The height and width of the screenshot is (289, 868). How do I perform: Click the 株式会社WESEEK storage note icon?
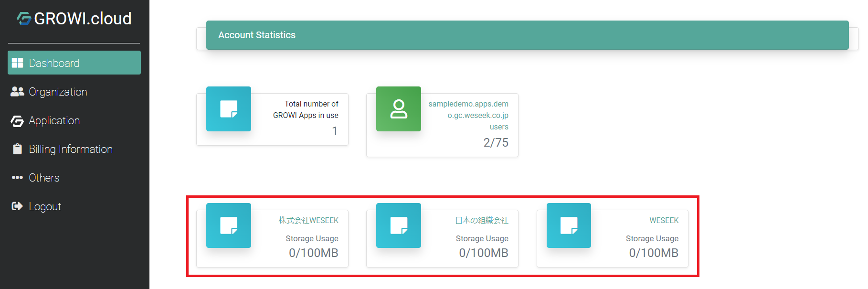pos(229,225)
